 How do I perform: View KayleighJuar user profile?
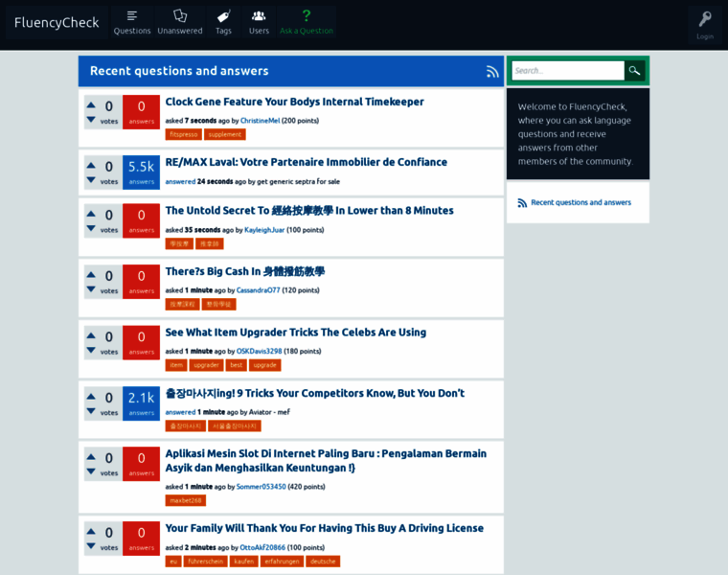[x=264, y=230]
